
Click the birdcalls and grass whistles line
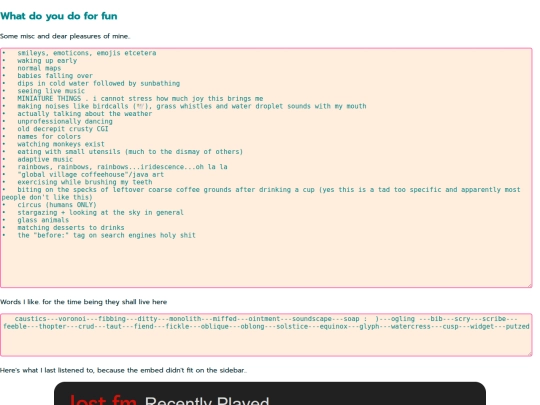192,106
